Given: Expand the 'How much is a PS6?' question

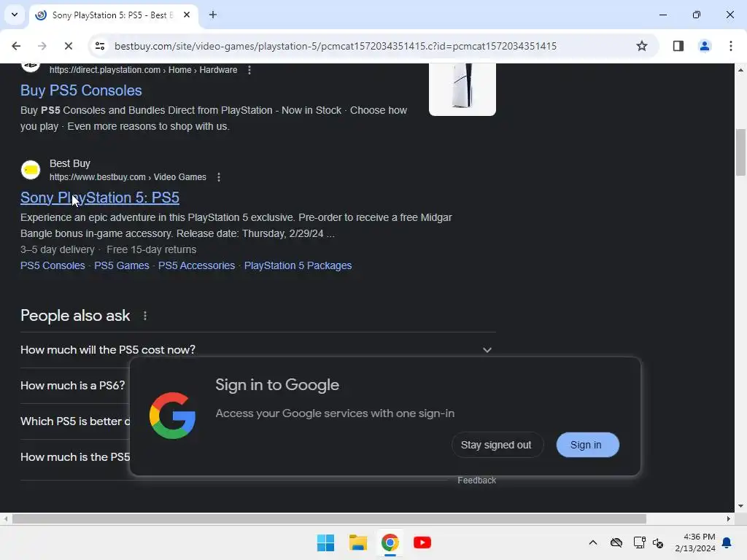Looking at the screenshot, I should pyautogui.click(x=73, y=386).
